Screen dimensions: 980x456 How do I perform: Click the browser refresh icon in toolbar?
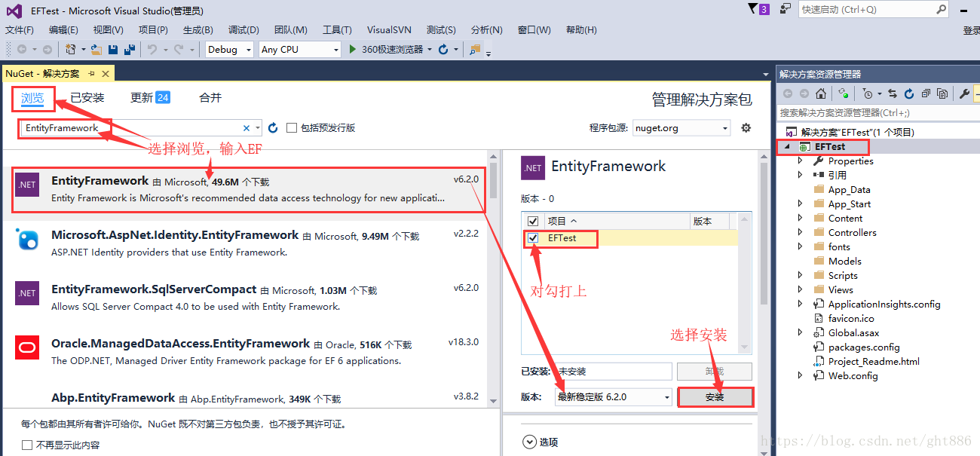pos(443,49)
